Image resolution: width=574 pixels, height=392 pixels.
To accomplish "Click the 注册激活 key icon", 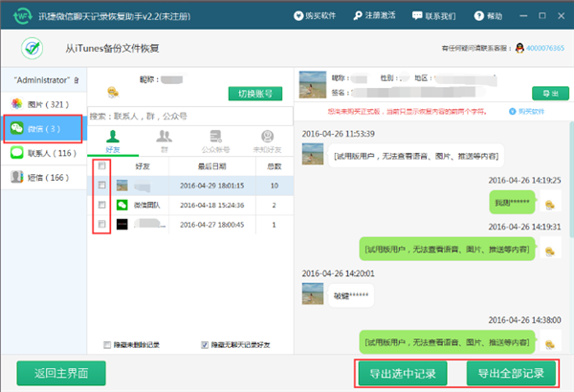I will point(357,15).
